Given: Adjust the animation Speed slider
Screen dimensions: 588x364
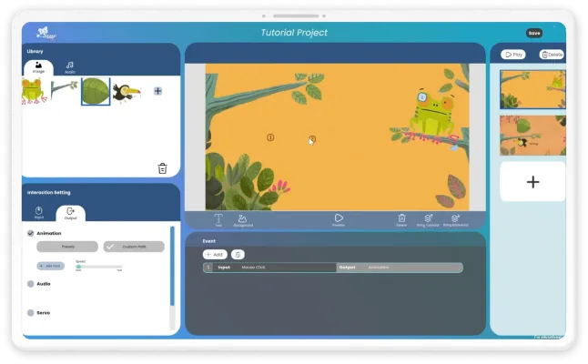Looking at the screenshot, I should pos(99,267).
